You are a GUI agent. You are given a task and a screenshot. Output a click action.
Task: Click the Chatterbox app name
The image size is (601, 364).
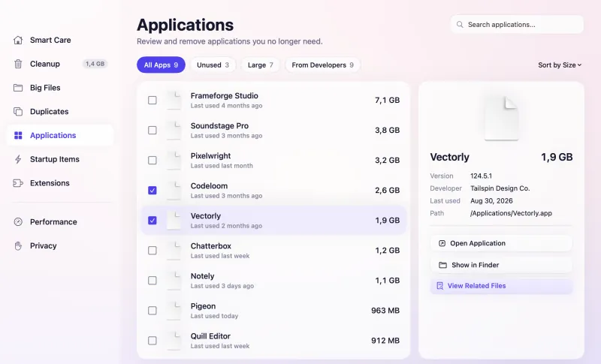(211, 246)
